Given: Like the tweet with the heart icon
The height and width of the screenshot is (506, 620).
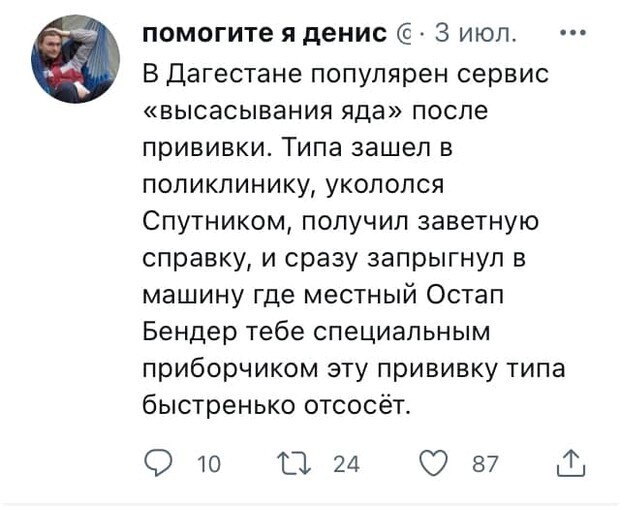Looking at the screenshot, I should point(435,463).
